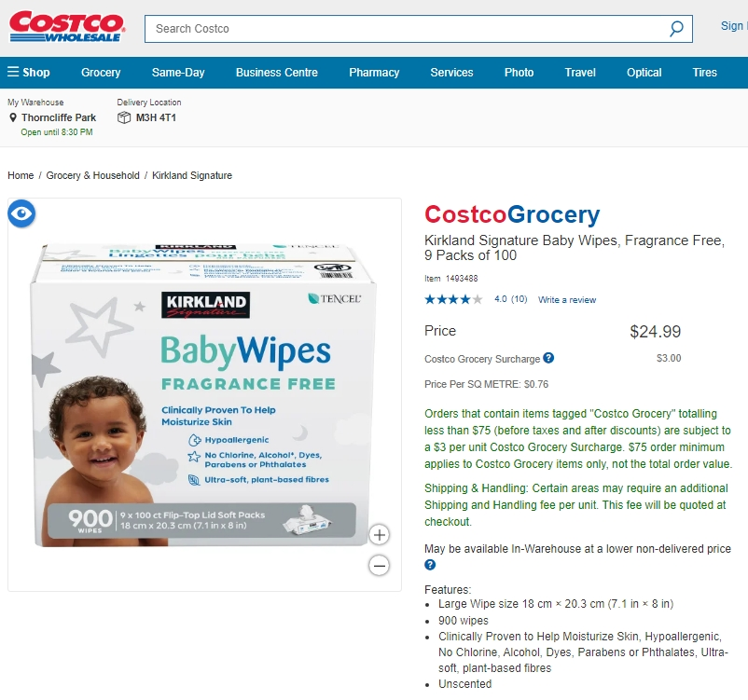748x700 pixels.
Task: Select Same-Day in navigation bar
Action: (x=178, y=73)
